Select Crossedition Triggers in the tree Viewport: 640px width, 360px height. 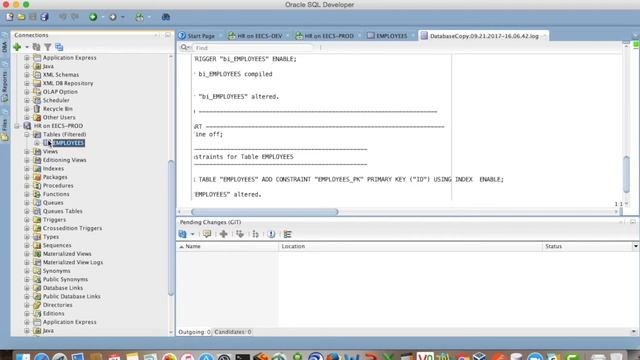(72, 228)
